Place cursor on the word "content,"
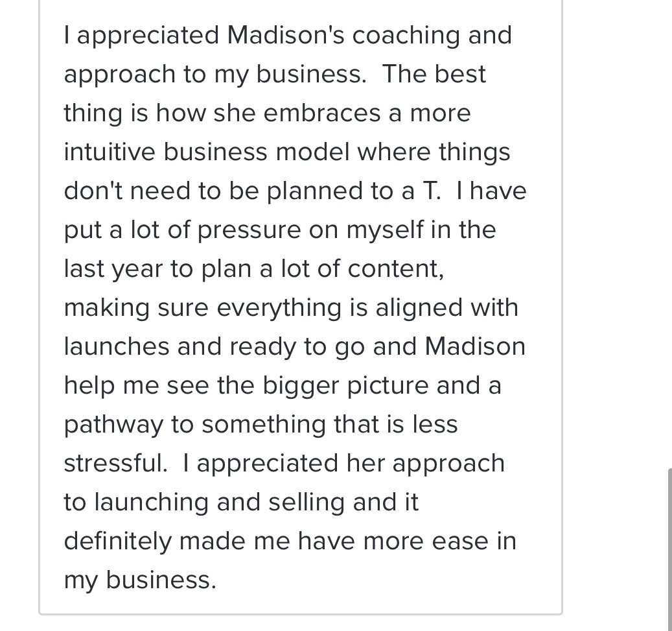The image size is (672, 631). 396,268
